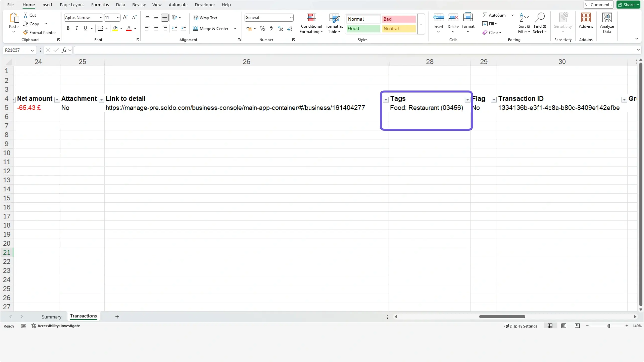Increase indent icon
The height and width of the screenshot is (362, 644).
click(x=183, y=28)
